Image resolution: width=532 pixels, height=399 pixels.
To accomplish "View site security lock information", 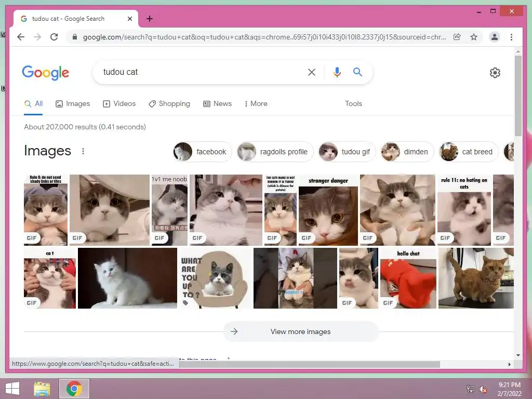I will coord(75,37).
